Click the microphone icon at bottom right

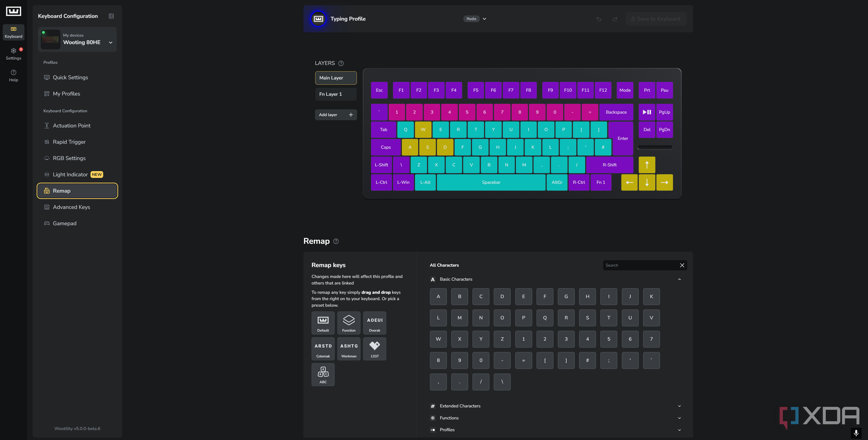coord(856,433)
